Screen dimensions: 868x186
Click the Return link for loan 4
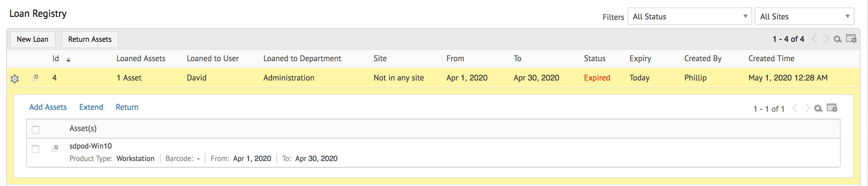127,107
